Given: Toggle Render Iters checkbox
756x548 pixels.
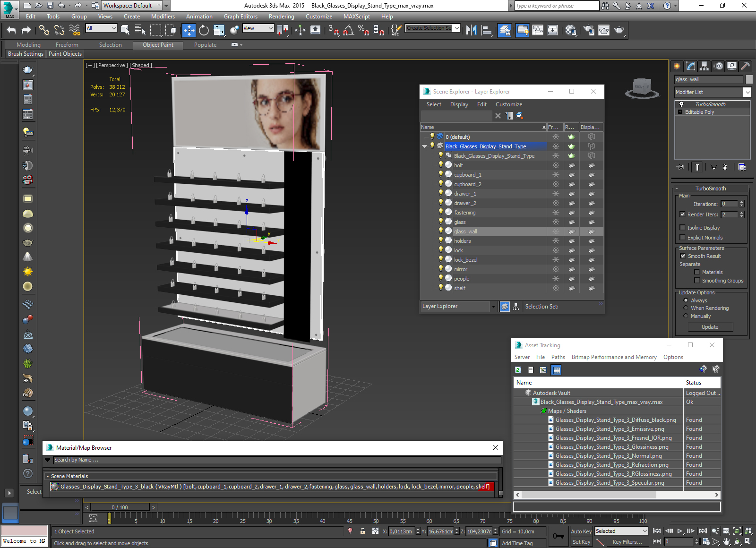Looking at the screenshot, I should tap(682, 214).
